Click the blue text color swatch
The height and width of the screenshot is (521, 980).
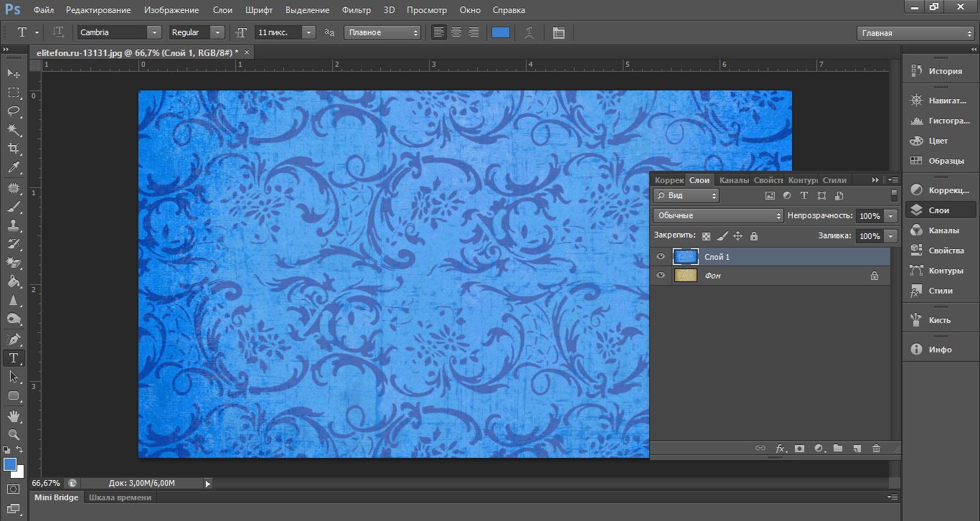[x=500, y=32]
